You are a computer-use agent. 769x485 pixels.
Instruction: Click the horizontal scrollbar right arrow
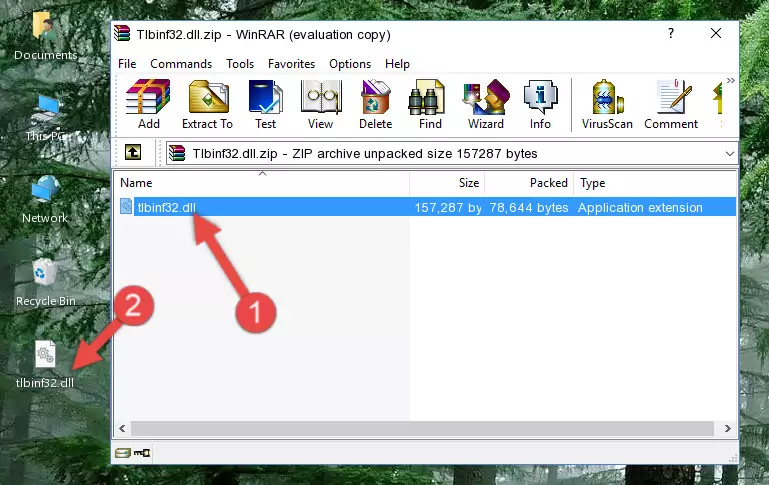(x=728, y=429)
